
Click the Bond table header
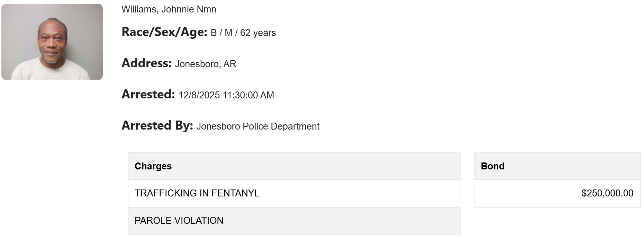[492, 166]
